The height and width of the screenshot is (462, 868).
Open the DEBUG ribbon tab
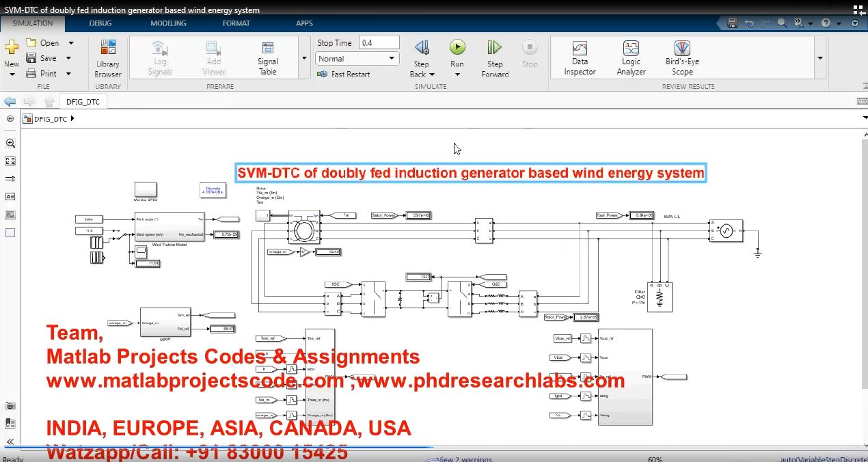click(101, 23)
